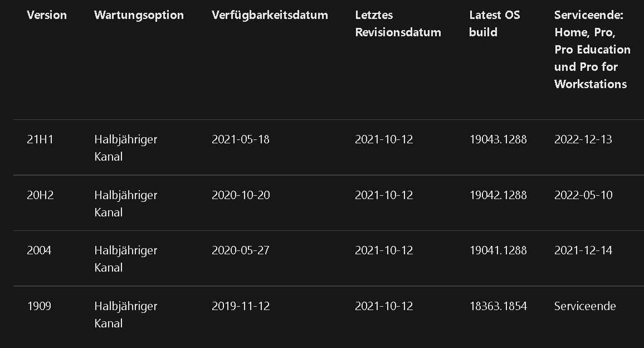
Task: Click the 2004 version cell
Action: (x=39, y=250)
